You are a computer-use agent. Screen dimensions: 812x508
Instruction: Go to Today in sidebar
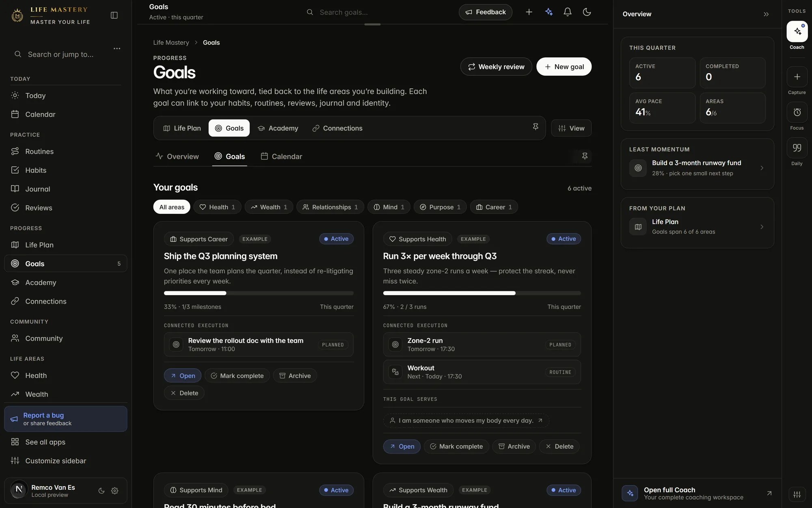point(65,96)
